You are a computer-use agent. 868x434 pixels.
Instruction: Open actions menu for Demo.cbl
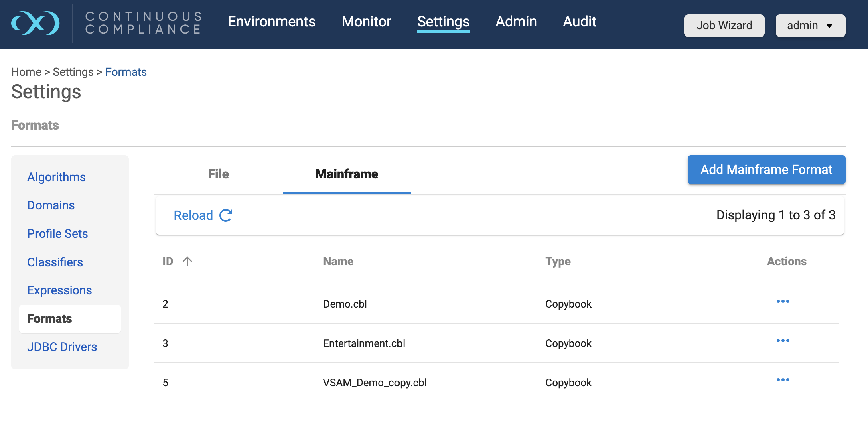point(783,301)
